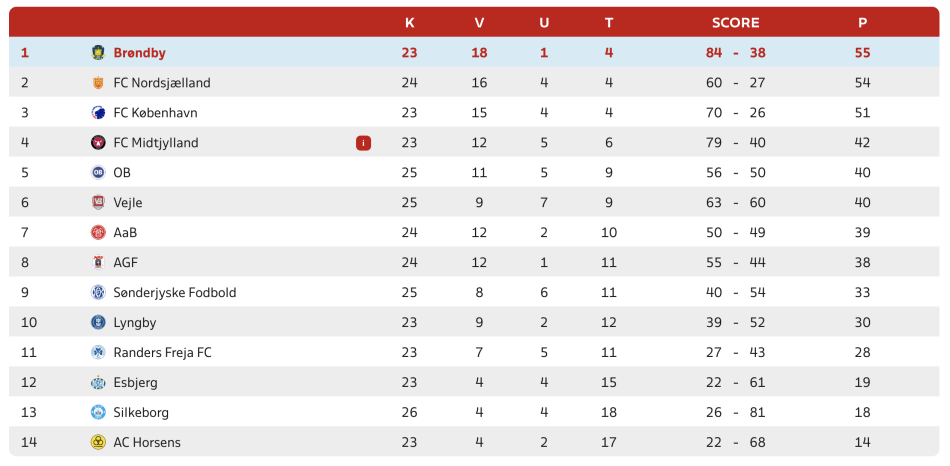Open the Brøndby team link
950x466 pixels.
pyautogui.click(x=139, y=53)
